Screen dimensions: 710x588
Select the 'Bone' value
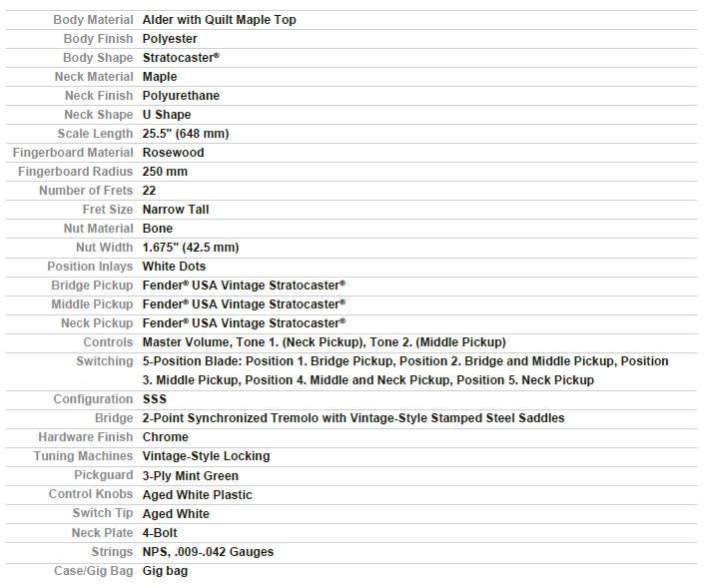pos(158,229)
